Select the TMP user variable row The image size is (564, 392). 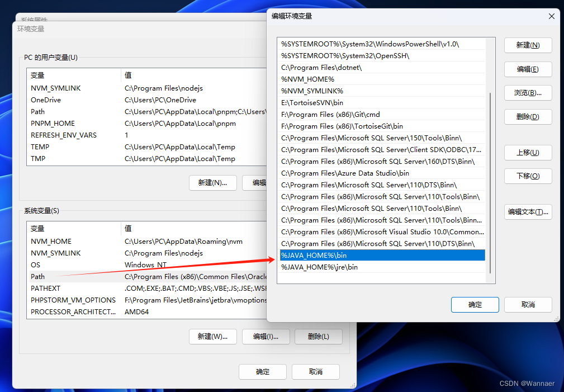point(147,159)
